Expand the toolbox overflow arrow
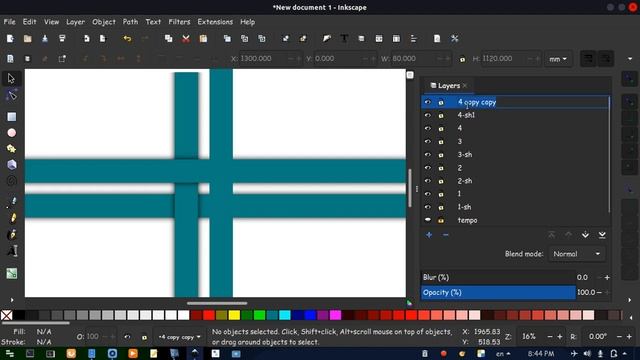640x360 pixels. [x=12, y=300]
